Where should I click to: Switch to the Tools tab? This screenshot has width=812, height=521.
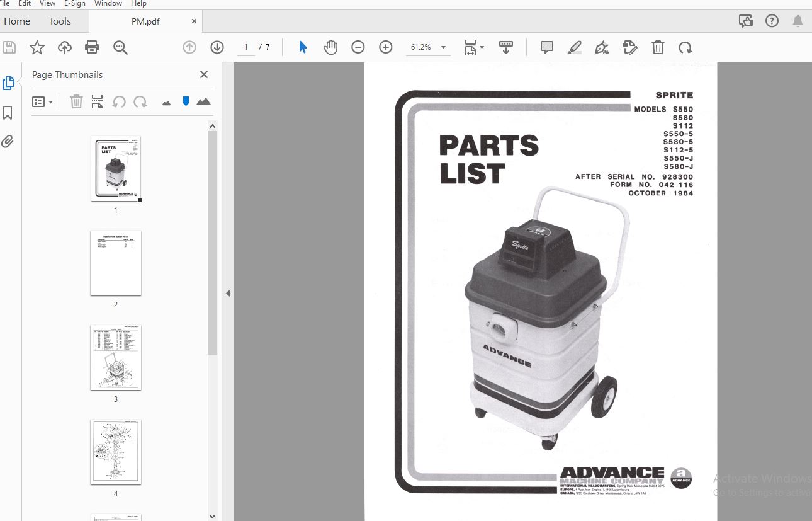(x=60, y=21)
